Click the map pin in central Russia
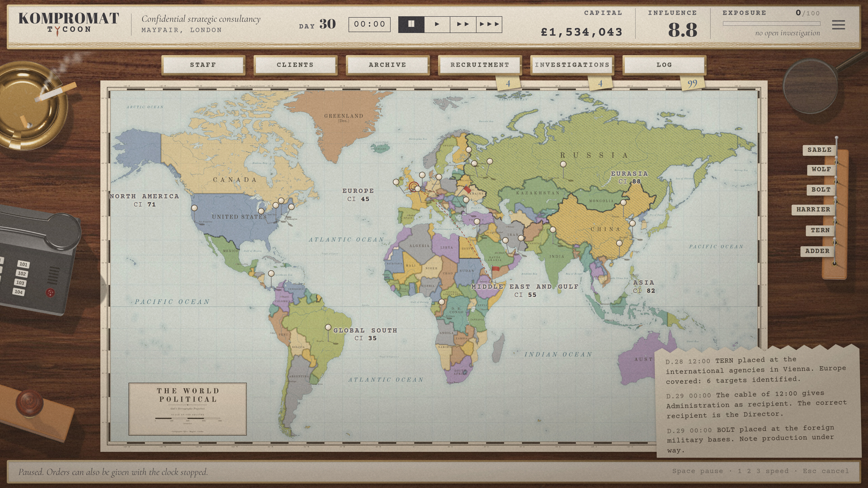This screenshot has width=868, height=488. click(563, 164)
